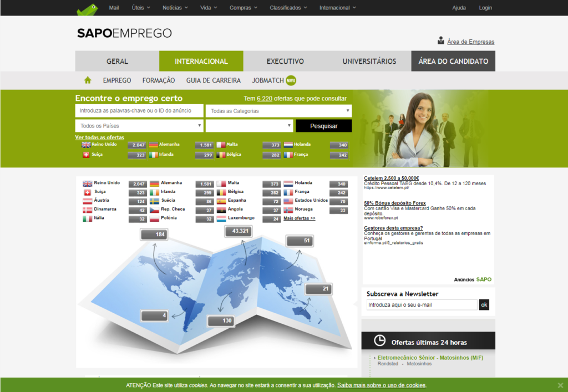Screen dimensions: 568x392
Task: Open the Todos os Países dropdown
Action: [x=139, y=126]
